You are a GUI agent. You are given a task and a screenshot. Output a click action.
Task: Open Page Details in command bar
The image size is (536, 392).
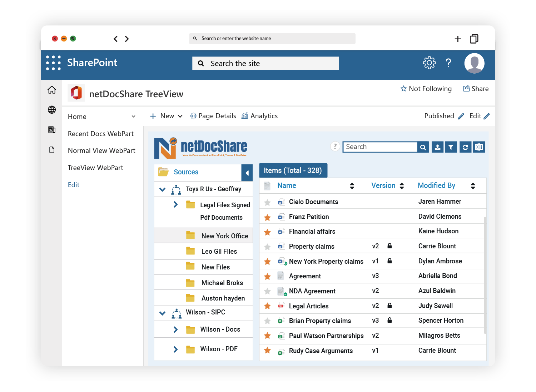(x=213, y=116)
